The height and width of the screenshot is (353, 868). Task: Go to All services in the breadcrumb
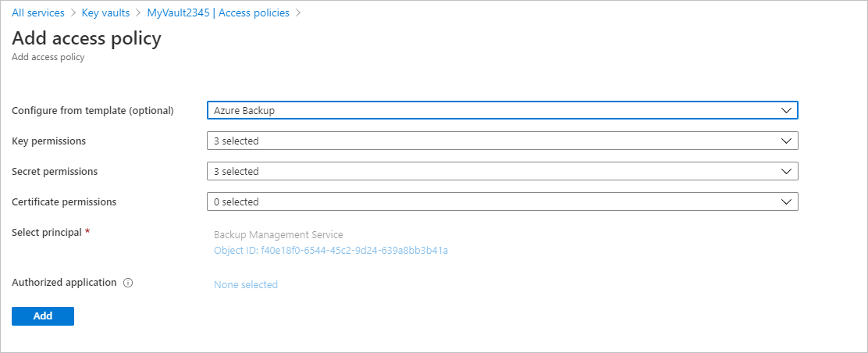tap(38, 13)
